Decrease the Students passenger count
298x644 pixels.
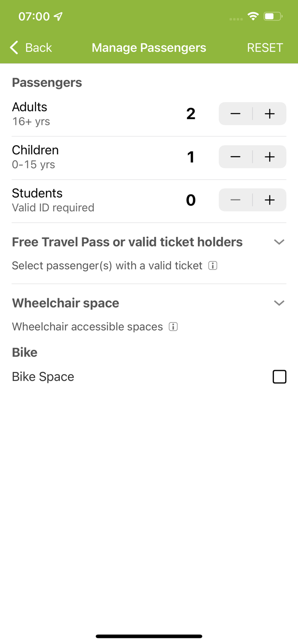pos(235,200)
